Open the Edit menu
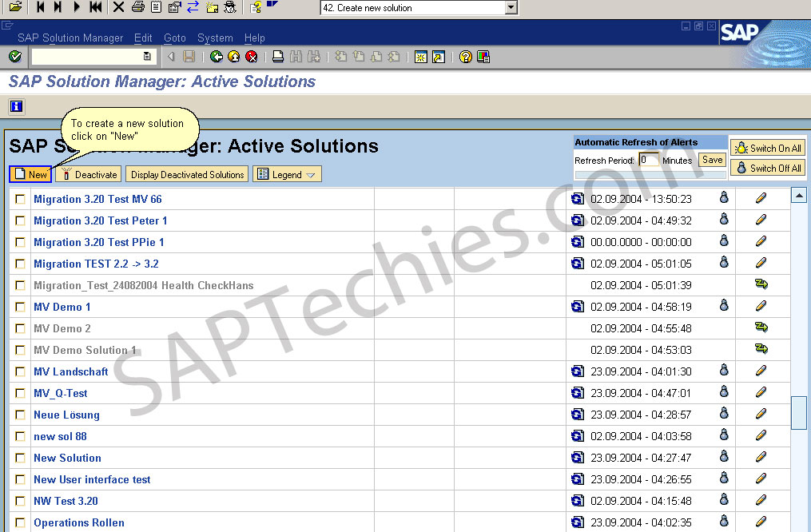 pyautogui.click(x=143, y=38)
